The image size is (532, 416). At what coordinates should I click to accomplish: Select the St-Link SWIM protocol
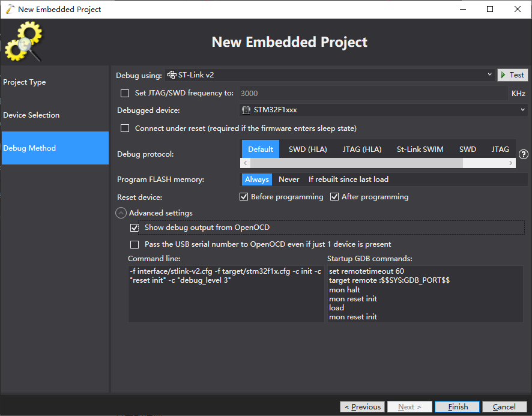420,149
